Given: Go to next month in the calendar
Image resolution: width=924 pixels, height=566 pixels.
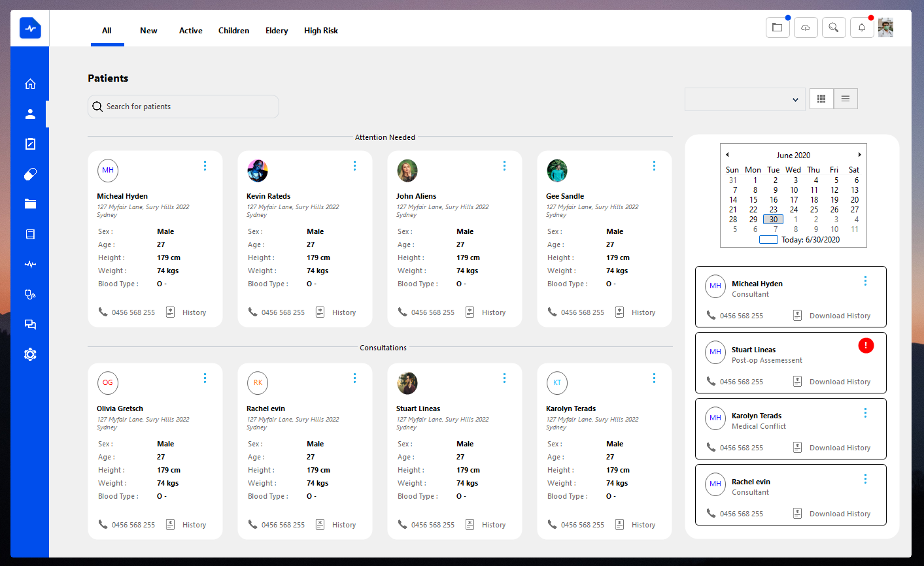Looking at the screenshot, I should point(860,154).
